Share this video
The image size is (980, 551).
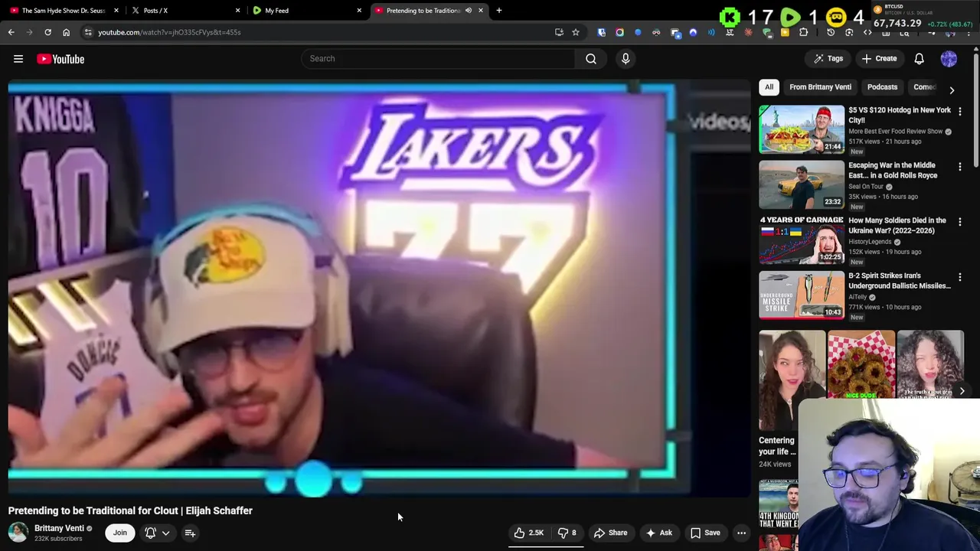610,533
